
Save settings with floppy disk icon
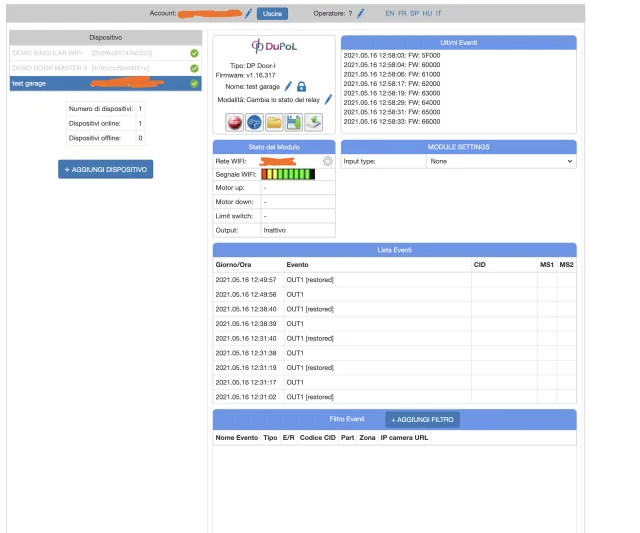[x=293, y=122]
